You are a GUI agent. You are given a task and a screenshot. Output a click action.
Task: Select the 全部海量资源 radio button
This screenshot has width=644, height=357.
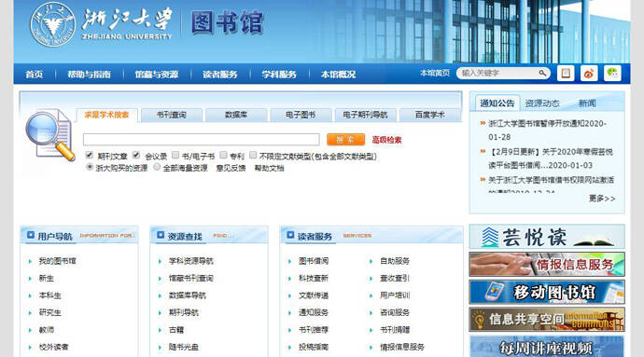pyautogui.click(x=157, y=167)
